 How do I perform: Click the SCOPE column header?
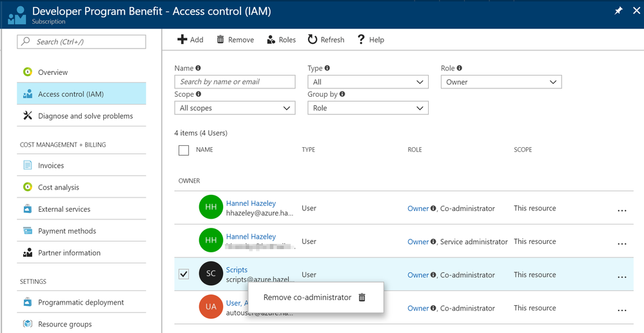523,150
